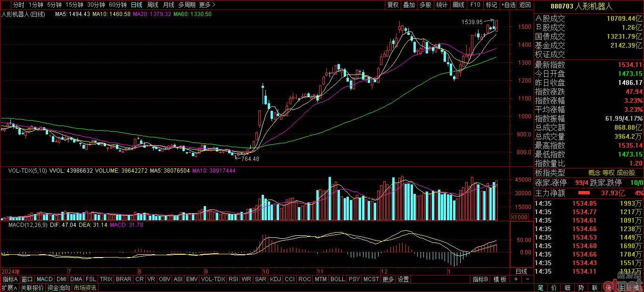
Task: Toggle the BOLL indicator
Action: click(x=338, y=279)
